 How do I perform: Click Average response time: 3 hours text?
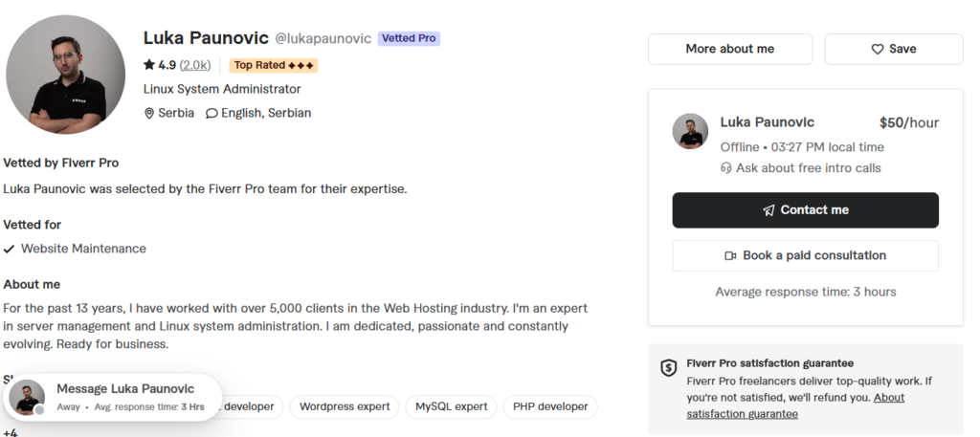click(x=806, y=293)
